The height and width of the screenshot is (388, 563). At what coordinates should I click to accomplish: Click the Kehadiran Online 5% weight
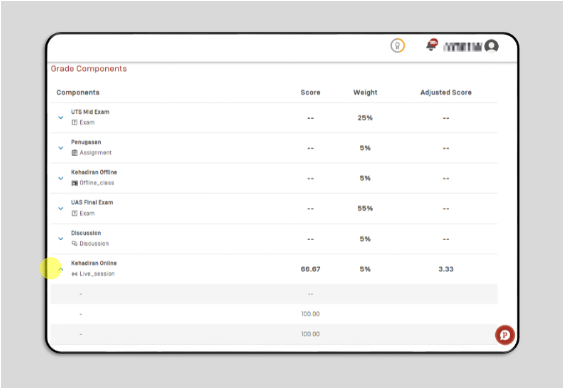click(365, 269)
